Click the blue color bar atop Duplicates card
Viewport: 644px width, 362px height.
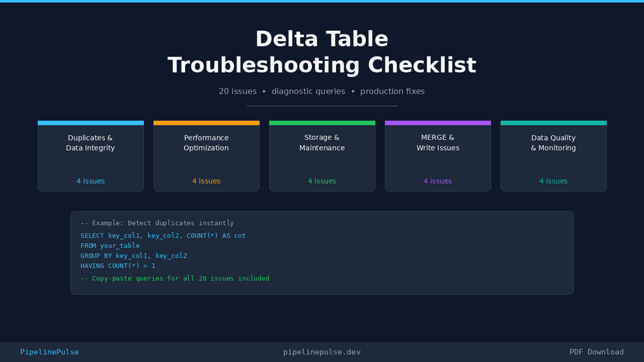pyautogui.click(x=90, y=123)
